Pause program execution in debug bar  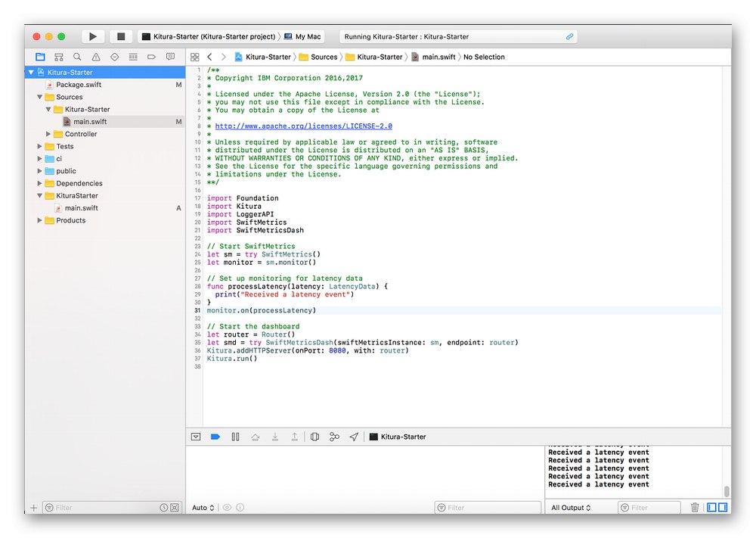point(234,437)
